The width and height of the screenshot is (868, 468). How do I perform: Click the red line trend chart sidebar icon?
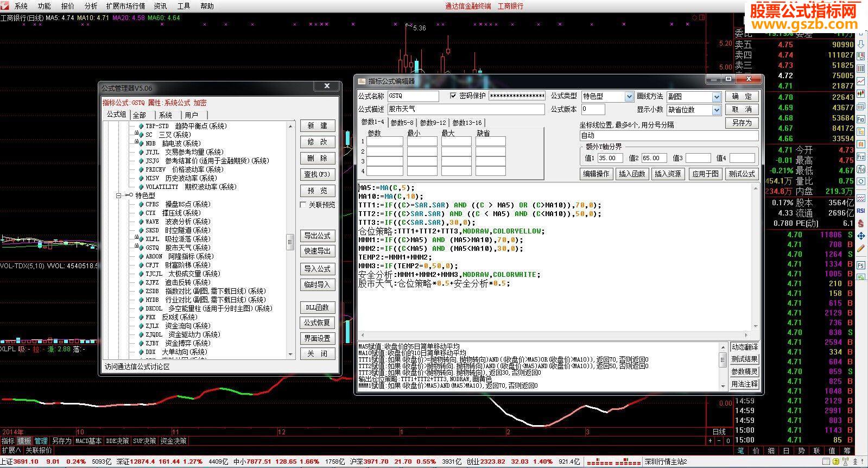[x=861, y=81]
